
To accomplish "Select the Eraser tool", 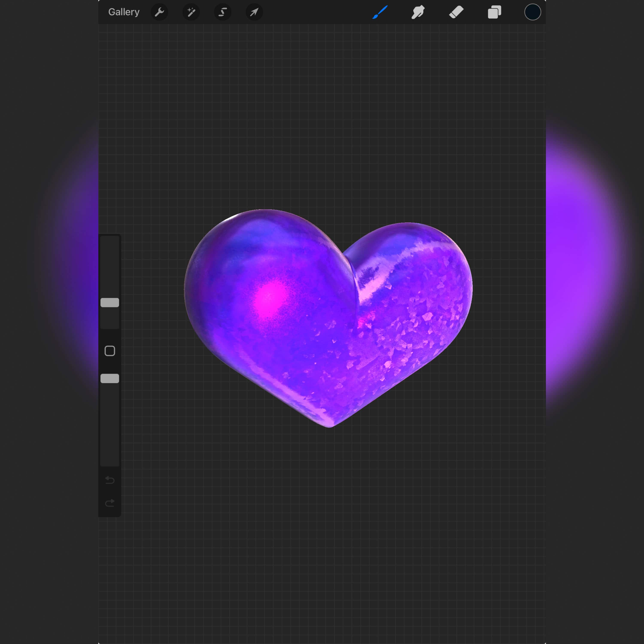I will tap(456, 12).
